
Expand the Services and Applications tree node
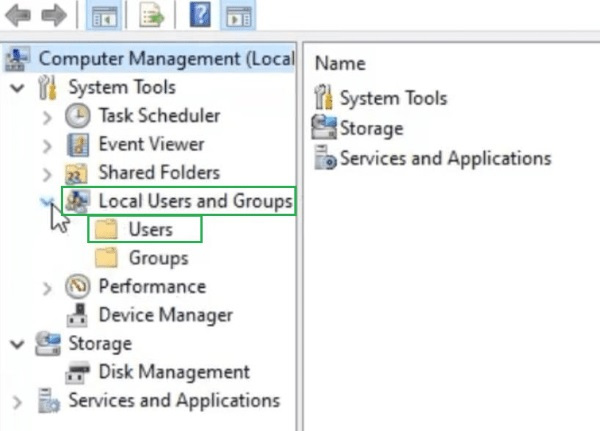(x=17, y=401)
